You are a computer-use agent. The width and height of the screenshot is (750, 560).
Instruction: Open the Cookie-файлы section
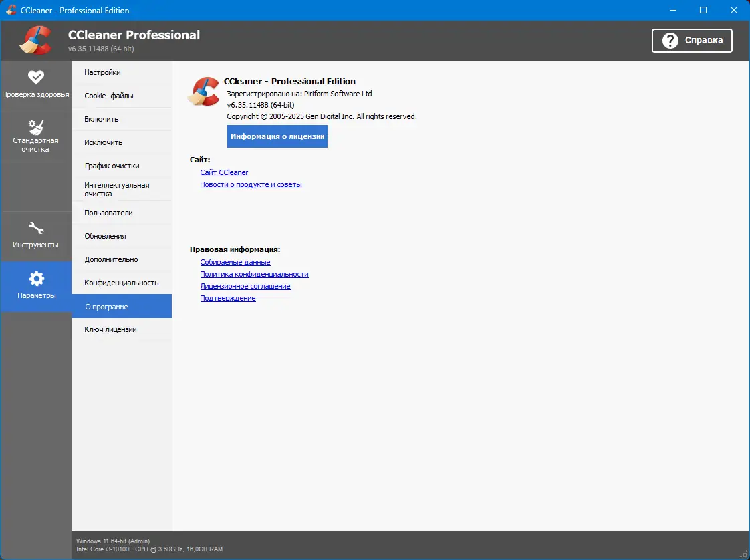click(x=122, y=96)
